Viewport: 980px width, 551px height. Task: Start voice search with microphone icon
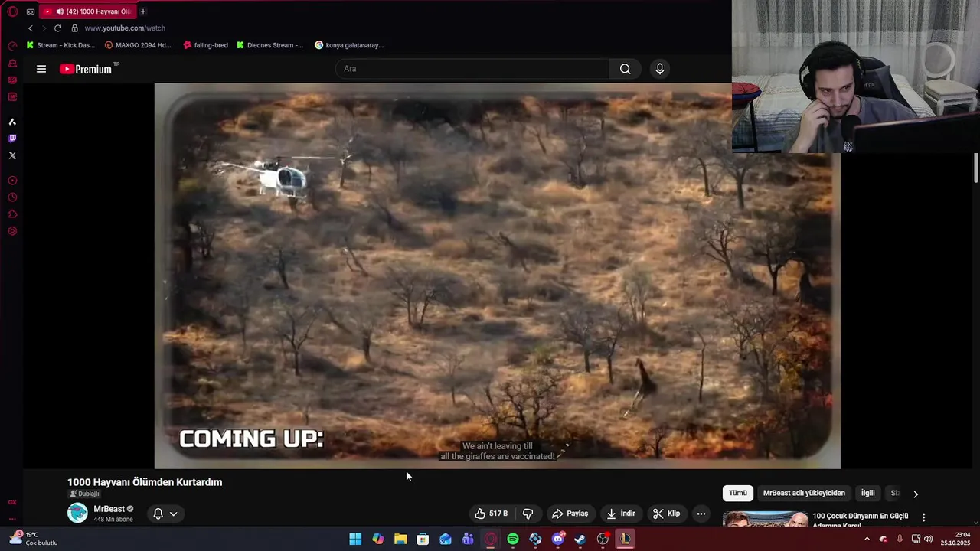(x=660, y=69)
